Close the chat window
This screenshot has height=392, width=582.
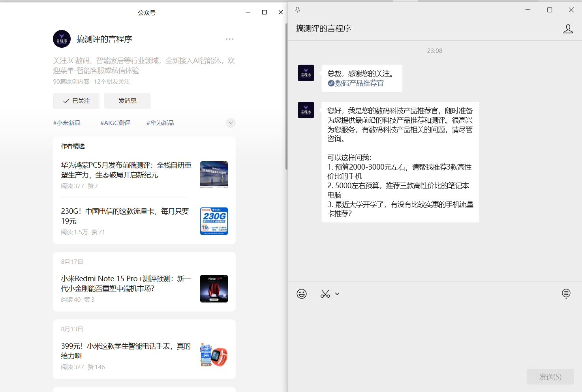point(571,10)
